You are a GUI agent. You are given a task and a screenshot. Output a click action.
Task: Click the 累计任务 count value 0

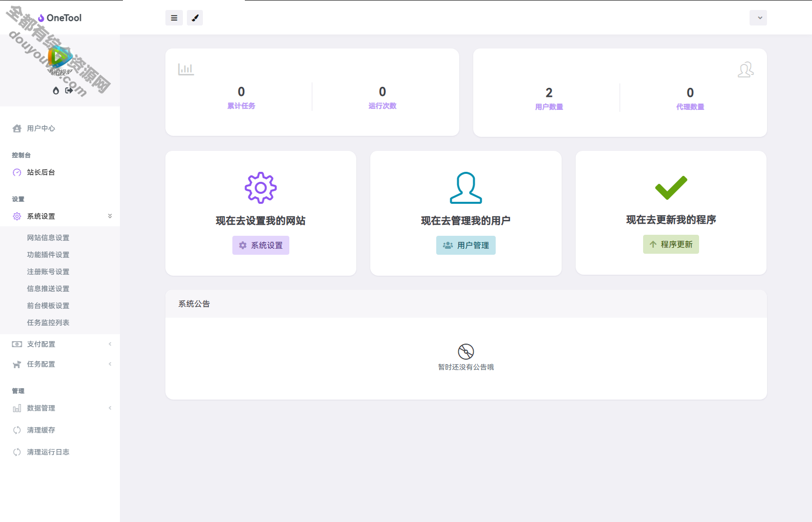coord(241,91)
